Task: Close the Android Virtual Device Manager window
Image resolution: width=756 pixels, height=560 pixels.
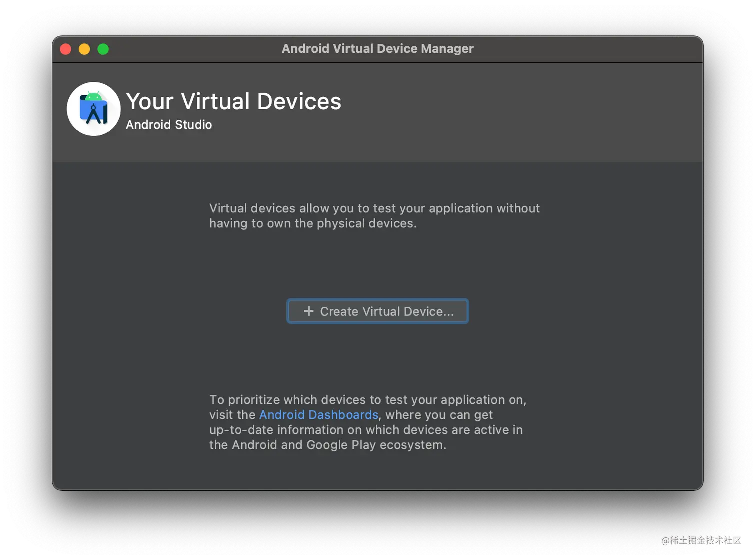Action: click(66, 49)
